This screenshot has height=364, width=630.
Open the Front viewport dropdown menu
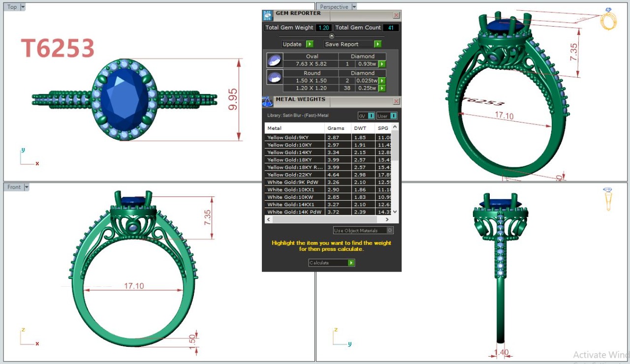click(27, 187)
